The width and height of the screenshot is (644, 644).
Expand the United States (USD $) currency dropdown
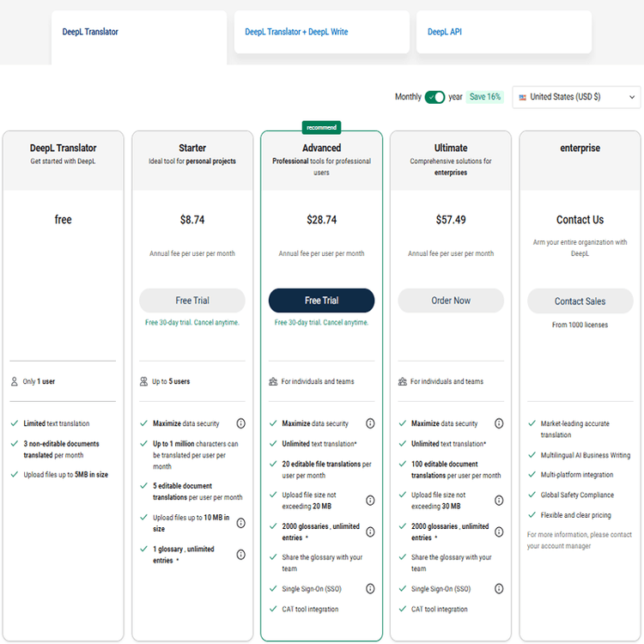pyautogui.click(x=576, y=97)
